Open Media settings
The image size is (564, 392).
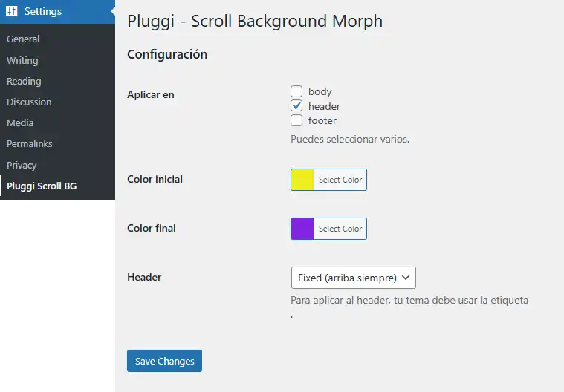[20, 123]
